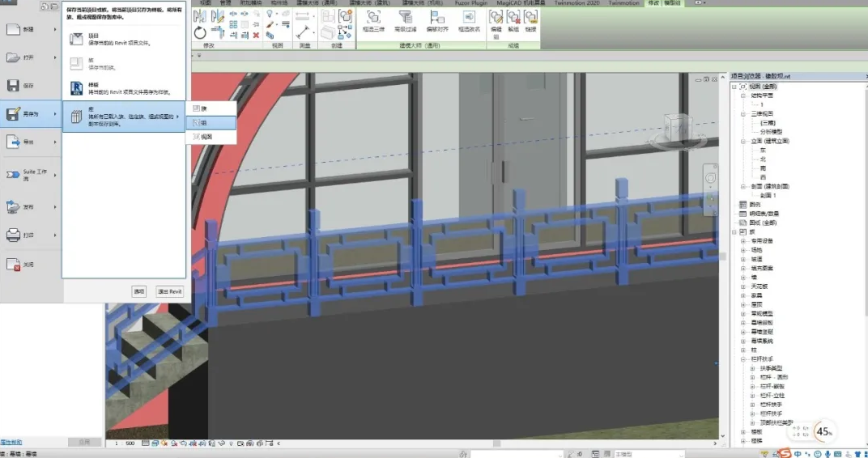The height and width of the screenshot is (458, 868).
Task: Open the Fuzor Plugin ribbon tab
Action: [471, 3]
